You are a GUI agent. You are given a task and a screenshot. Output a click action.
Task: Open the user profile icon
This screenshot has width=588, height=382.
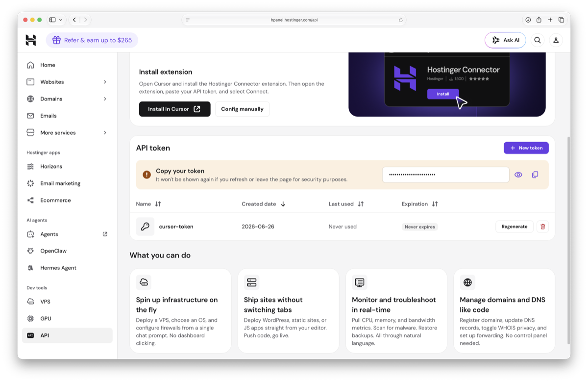click(556, 40)
